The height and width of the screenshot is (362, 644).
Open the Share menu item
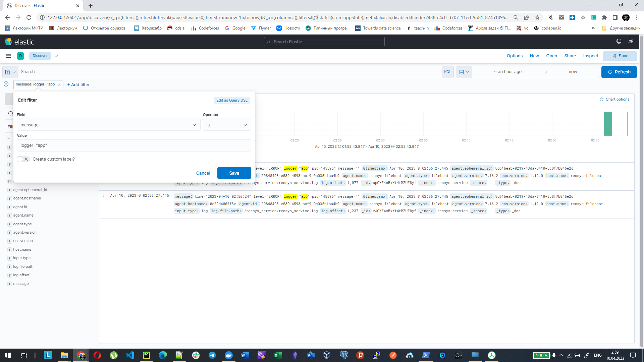(x=570, y=56)
